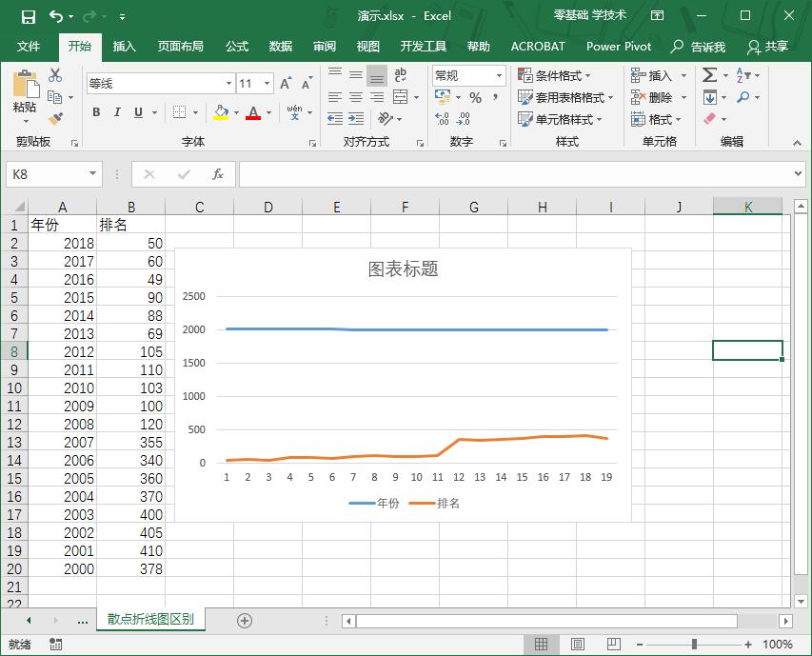Click the 共享 Share button
The width and height of the screenshot is (812, 656).
tap(768, 47)
